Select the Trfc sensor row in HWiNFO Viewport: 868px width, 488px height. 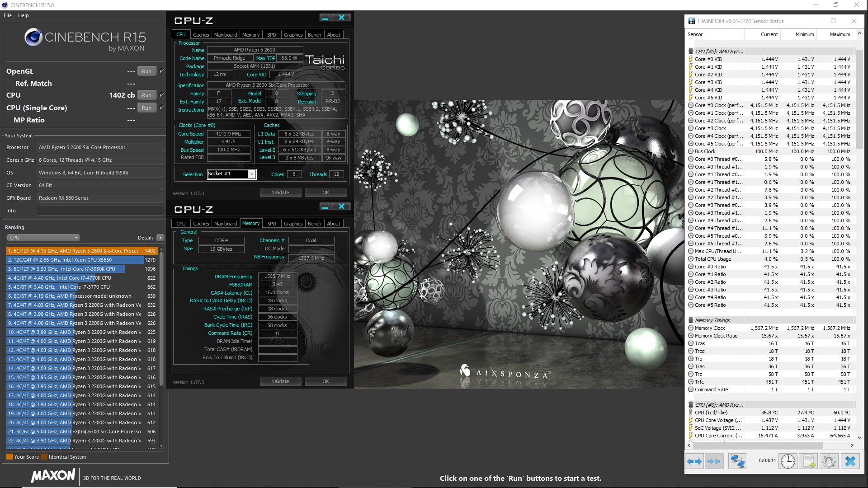[x=770, y=382]
